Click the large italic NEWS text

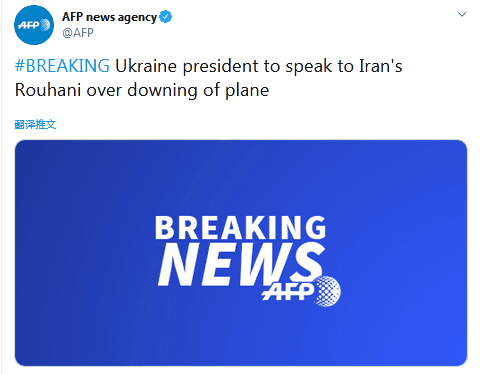(241, 264)
